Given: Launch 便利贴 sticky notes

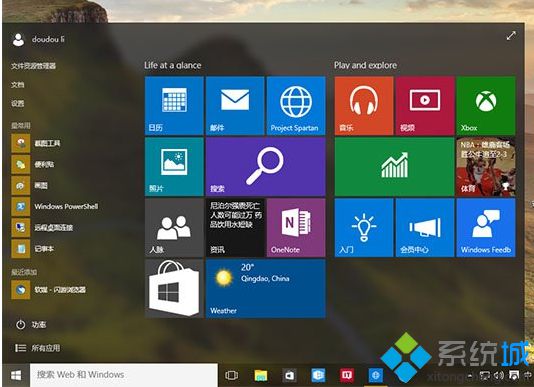Looking at the screenshot, I should [33, 165].
